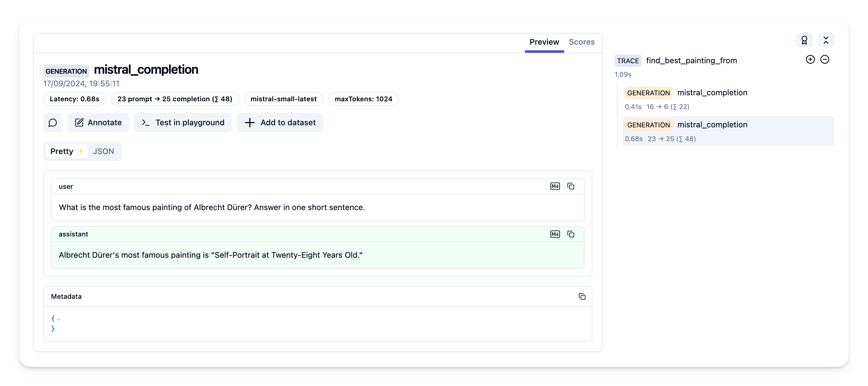Render user message as Markdown
868x386 pixels.
(x=555, y=186)
